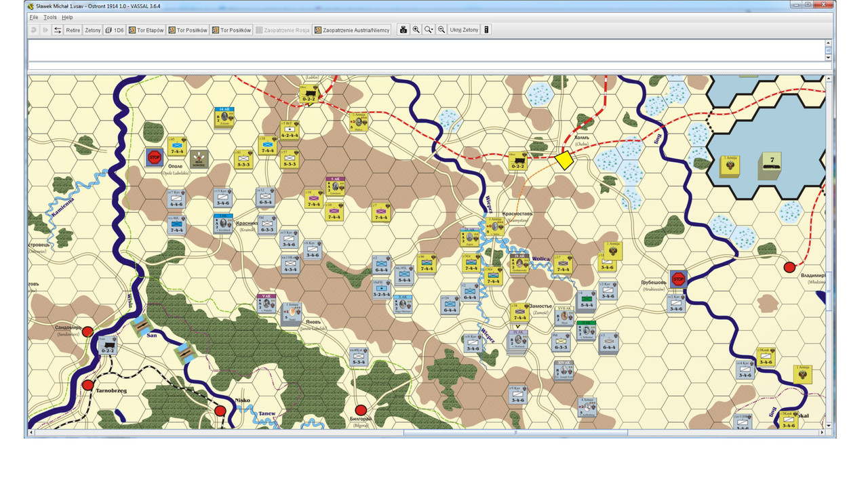The height and width of the screenshot is (488, 868).
Task: Select the 14. AK headquarters counter
Action: coord(223,117)
